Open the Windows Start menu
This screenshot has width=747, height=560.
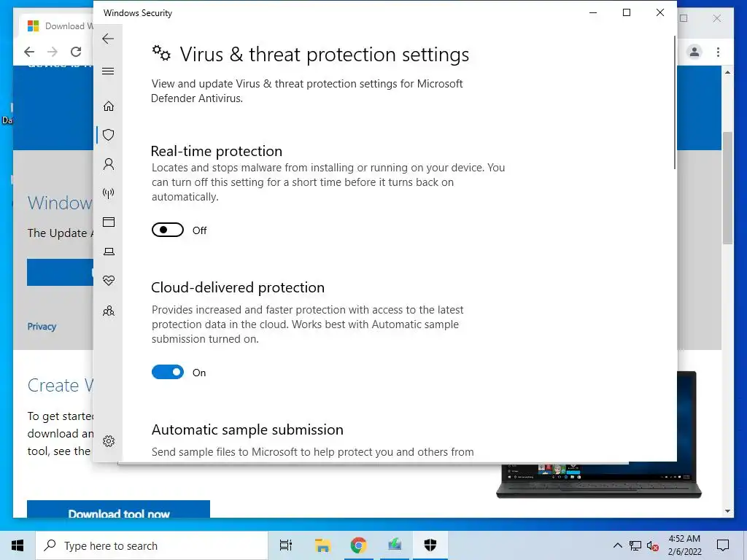click(x=18, y=545)
